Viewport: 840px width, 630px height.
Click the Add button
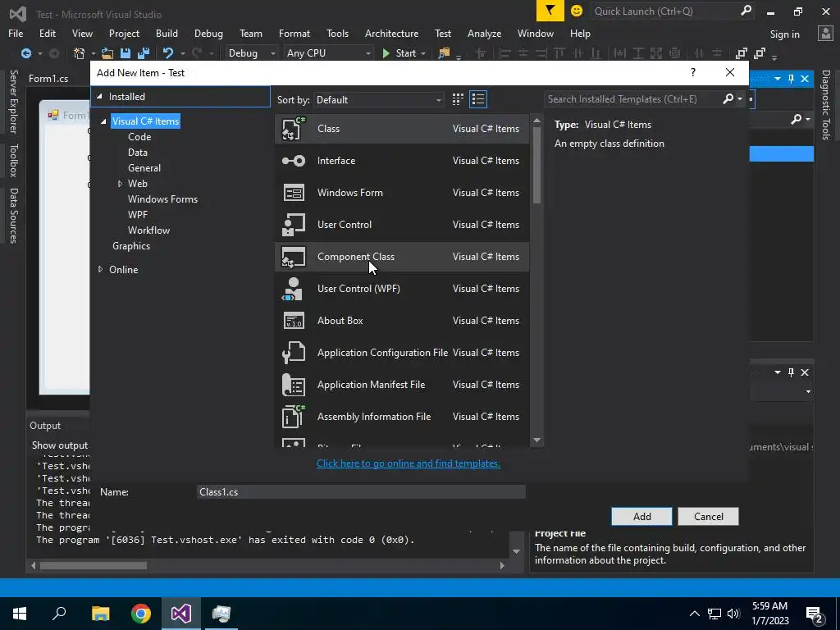[x=641, y=517]
